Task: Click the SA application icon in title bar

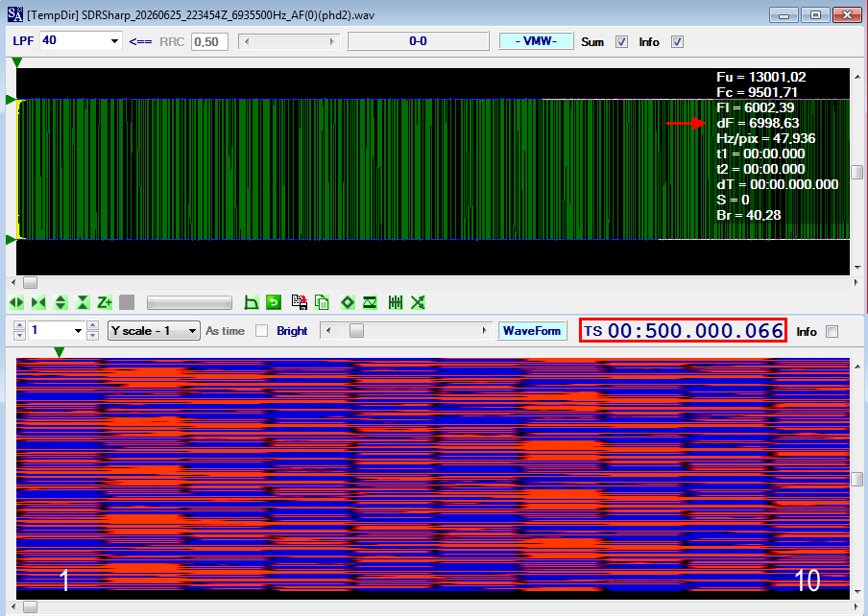Action: pos(15,14)
